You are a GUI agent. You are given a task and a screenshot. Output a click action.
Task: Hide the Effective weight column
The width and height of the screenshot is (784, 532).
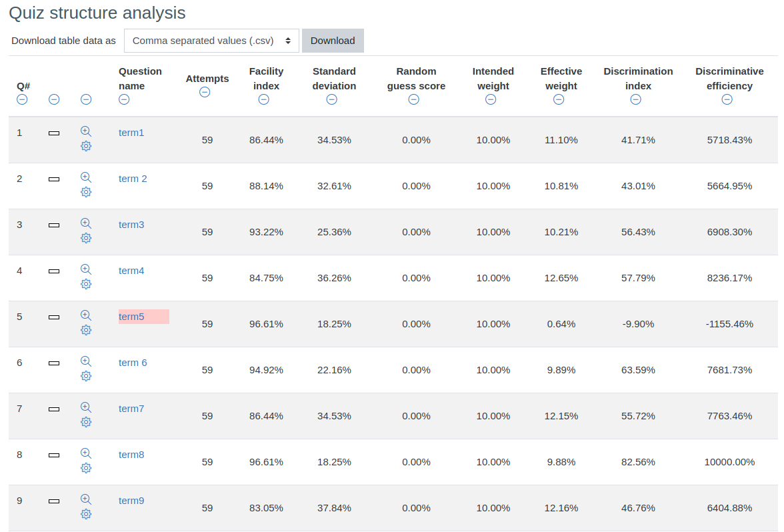pyautogui.click(x=559, y=99)
